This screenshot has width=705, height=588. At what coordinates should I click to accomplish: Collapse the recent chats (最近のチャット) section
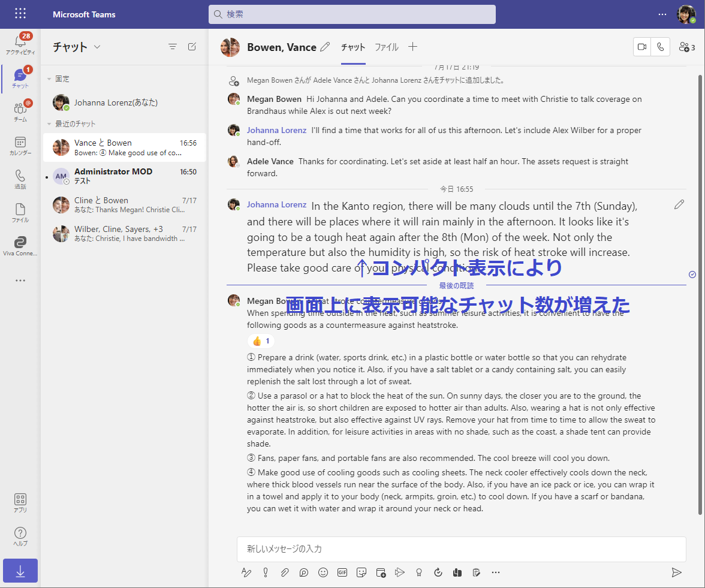[49, 123]
